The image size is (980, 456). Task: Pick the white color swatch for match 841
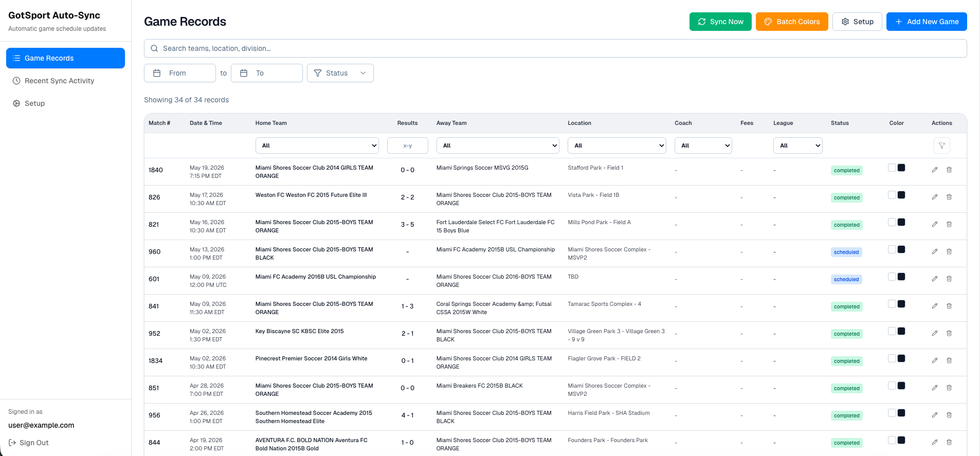click(892, 304)
